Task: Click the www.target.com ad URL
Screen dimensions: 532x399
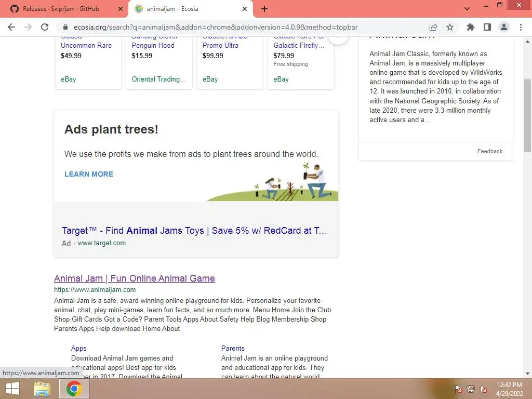Action: 102,243
